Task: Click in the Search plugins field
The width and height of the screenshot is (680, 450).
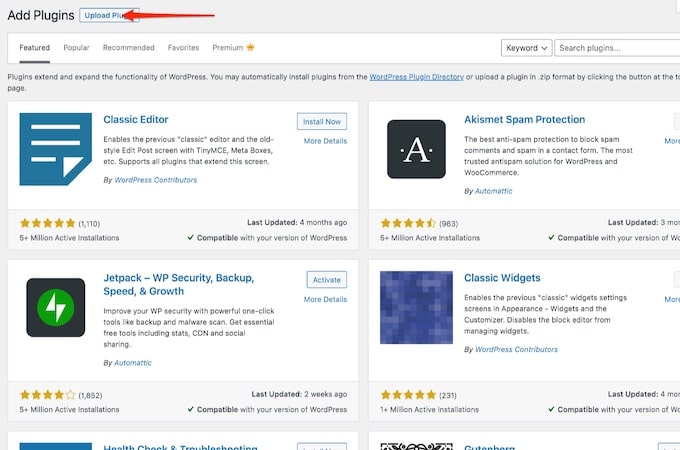Action: tap(617, 48)
